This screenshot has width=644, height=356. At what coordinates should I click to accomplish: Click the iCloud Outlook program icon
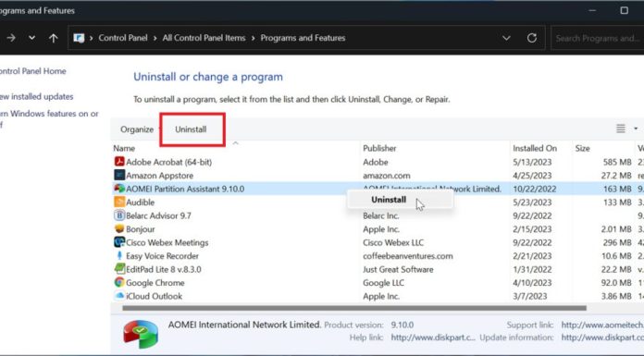[119, 296]
